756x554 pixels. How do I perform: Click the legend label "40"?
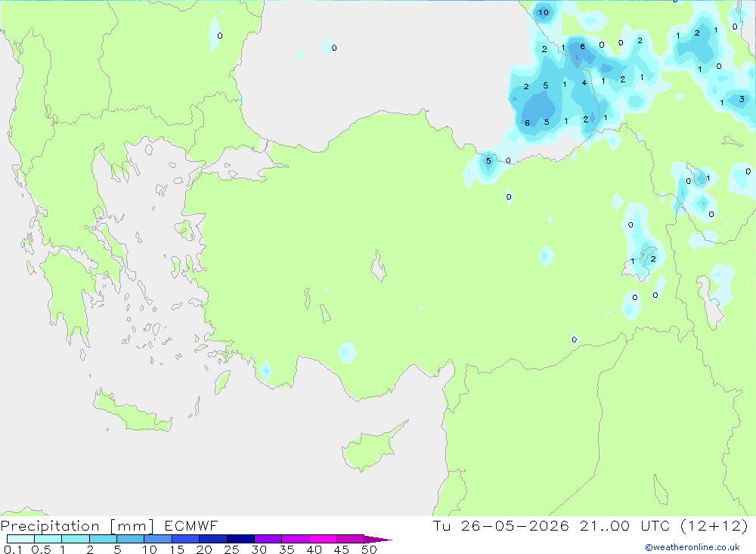(x=314, y=549)
